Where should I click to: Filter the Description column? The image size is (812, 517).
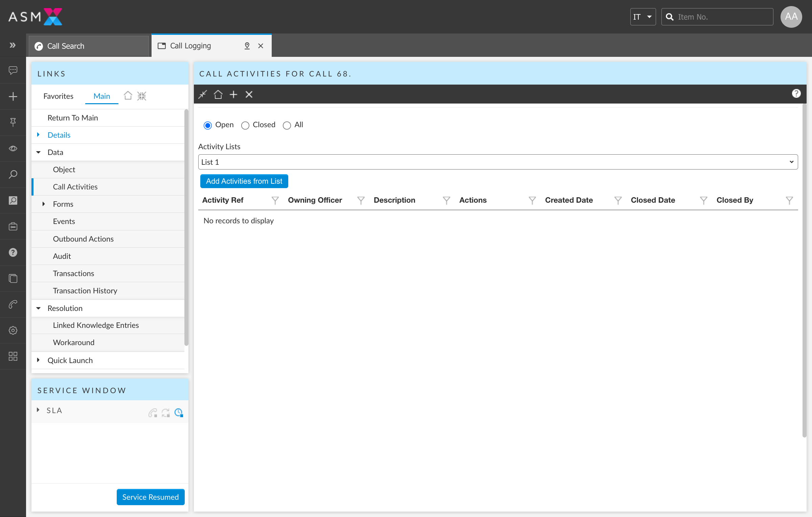(447, 200)
